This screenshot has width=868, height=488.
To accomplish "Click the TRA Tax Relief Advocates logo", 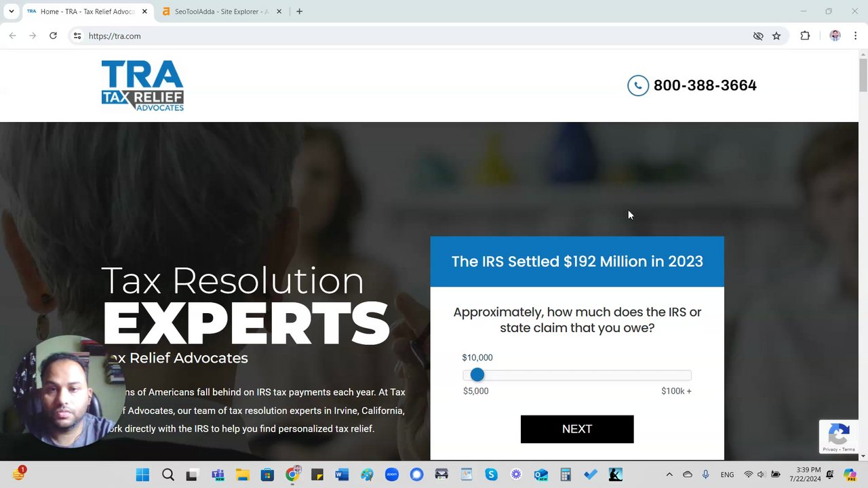I will point(142,85).
